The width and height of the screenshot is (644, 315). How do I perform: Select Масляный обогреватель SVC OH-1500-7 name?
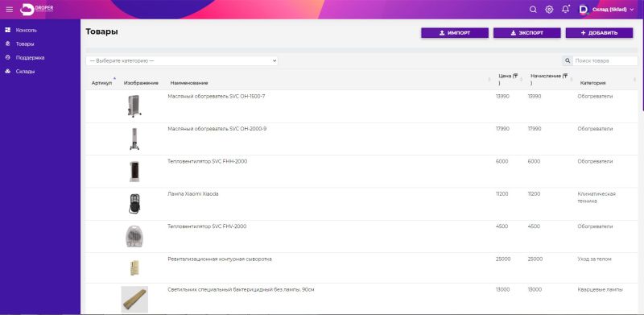click(217, 96)
